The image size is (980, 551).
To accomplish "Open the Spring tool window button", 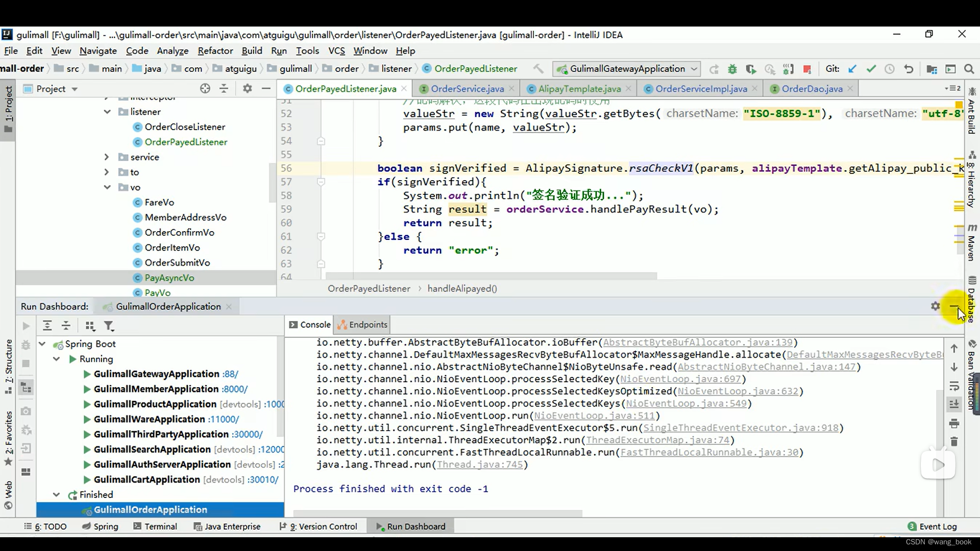I will click(100, 527).
